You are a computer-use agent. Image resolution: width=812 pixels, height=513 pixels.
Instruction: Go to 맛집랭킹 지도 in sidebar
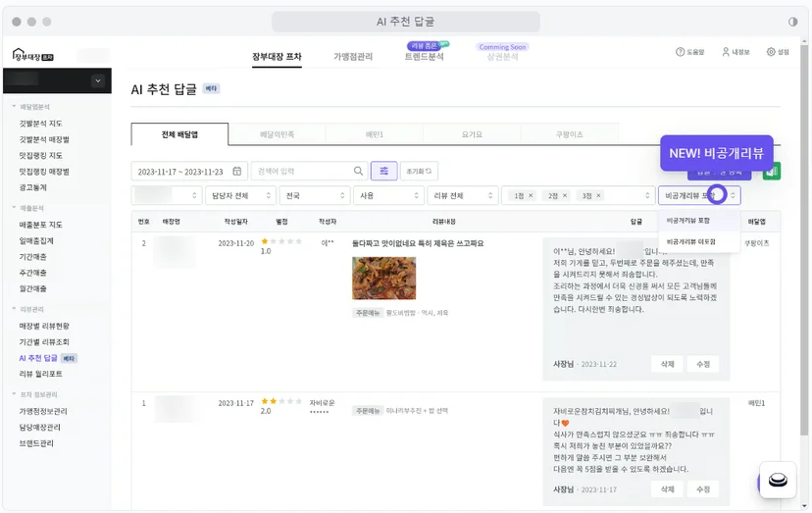click(x=40, y=155)
